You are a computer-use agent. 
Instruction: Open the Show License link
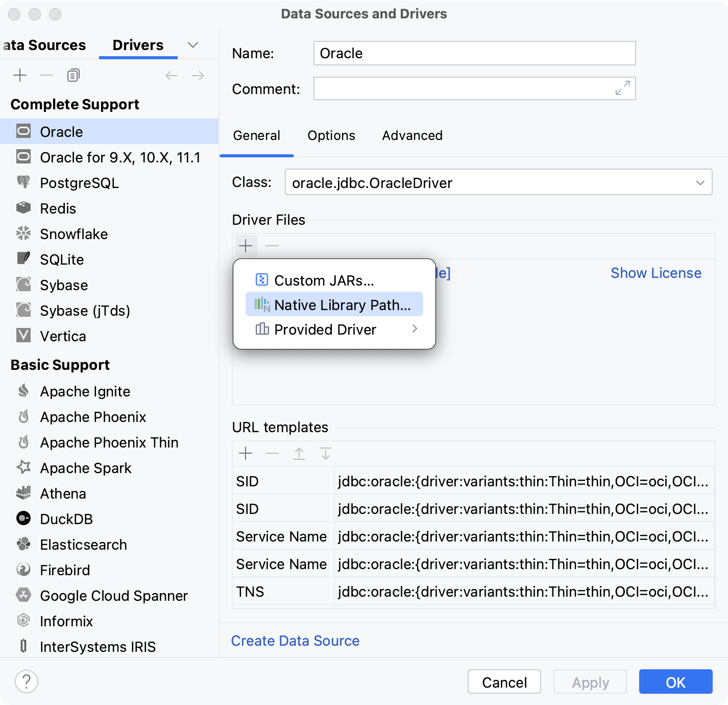(x=656, y=273)
